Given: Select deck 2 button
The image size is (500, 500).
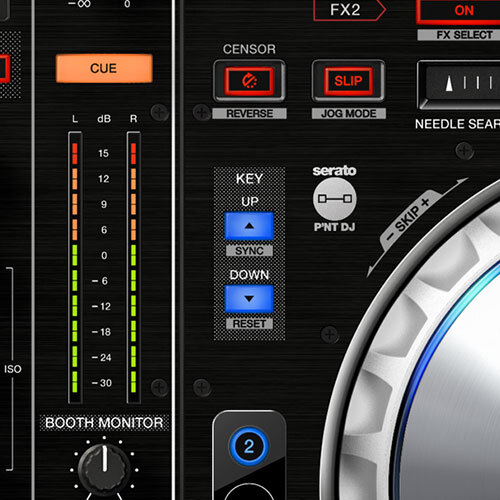Looking at the screenshot, I should 249,446.
